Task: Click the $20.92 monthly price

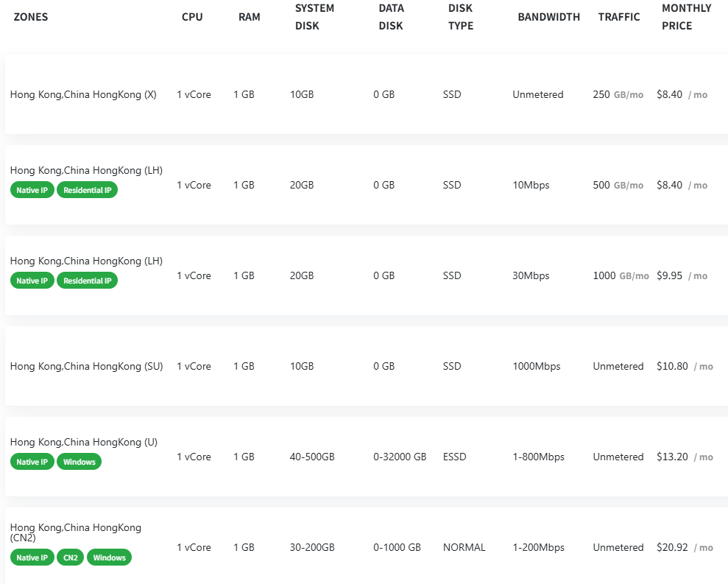Action: 672,547
